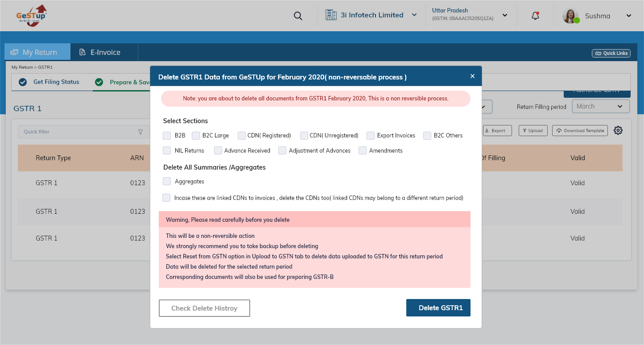This screenshot has height=345, width=644.
Task: Click the GeSTUp logo
Action: coord(31,16)
